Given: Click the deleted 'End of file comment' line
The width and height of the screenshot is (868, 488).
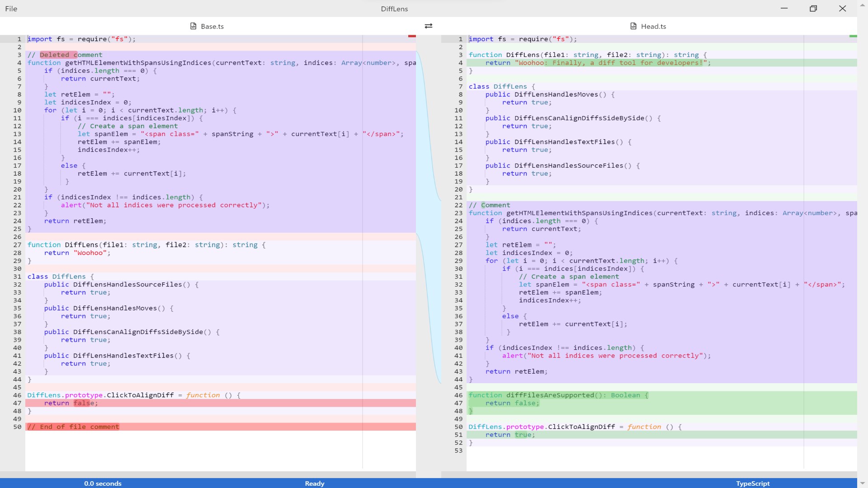Looking at the screenshot, I should (73, 427).
